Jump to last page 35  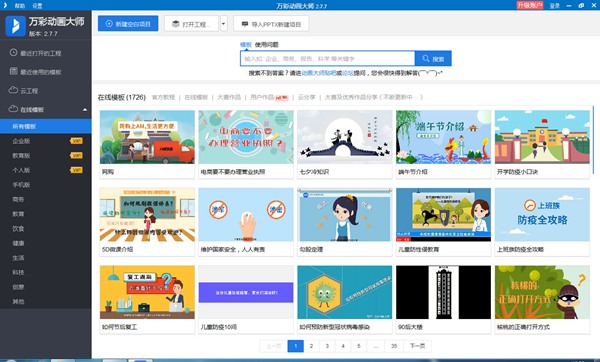pyautogui.click(x=394, y=346)
